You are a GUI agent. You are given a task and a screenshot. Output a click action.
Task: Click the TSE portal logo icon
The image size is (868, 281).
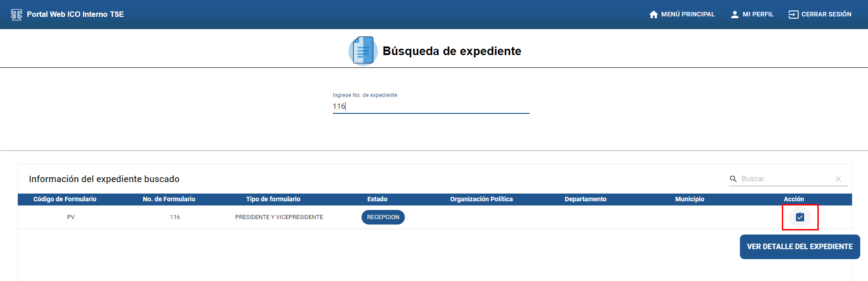16,15
